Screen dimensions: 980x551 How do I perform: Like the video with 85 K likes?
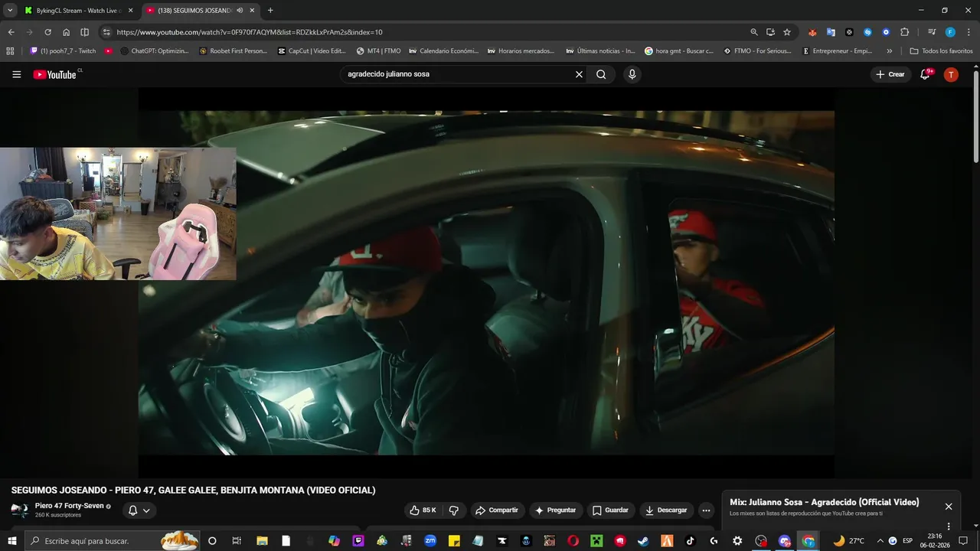423,510
